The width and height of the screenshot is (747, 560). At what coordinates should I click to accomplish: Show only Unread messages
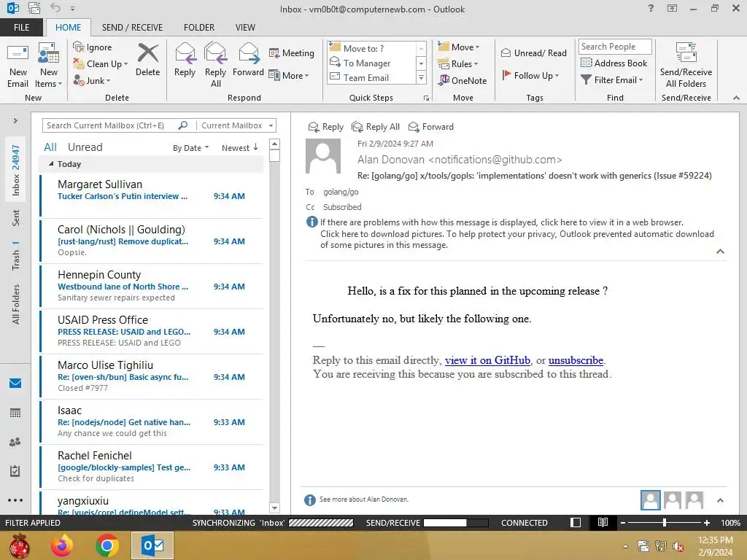85,147
